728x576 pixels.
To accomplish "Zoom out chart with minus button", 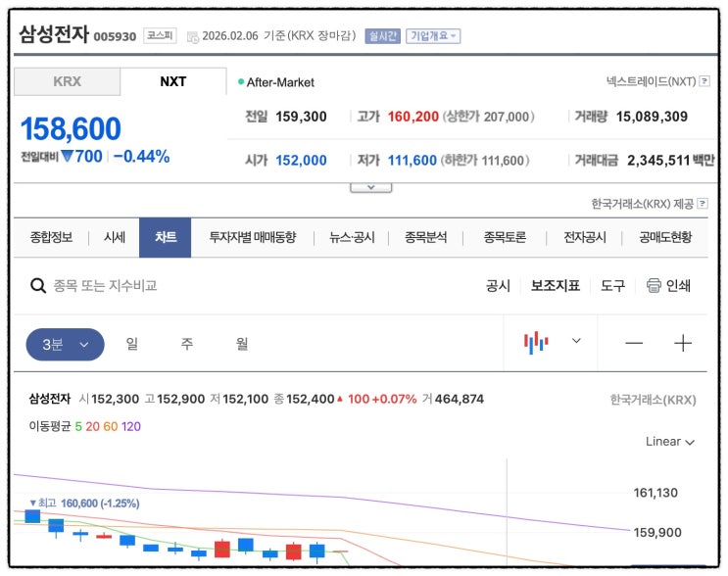I will point(634,344).
